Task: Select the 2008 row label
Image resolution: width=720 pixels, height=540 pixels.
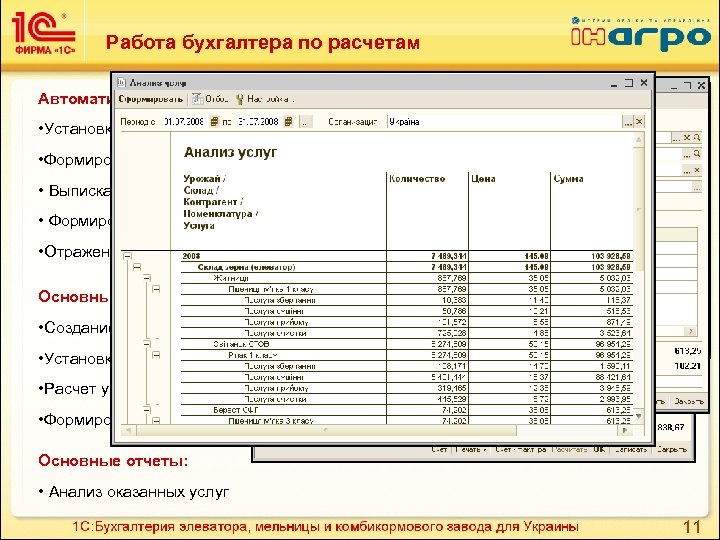Action: click(x=191, y=256)
